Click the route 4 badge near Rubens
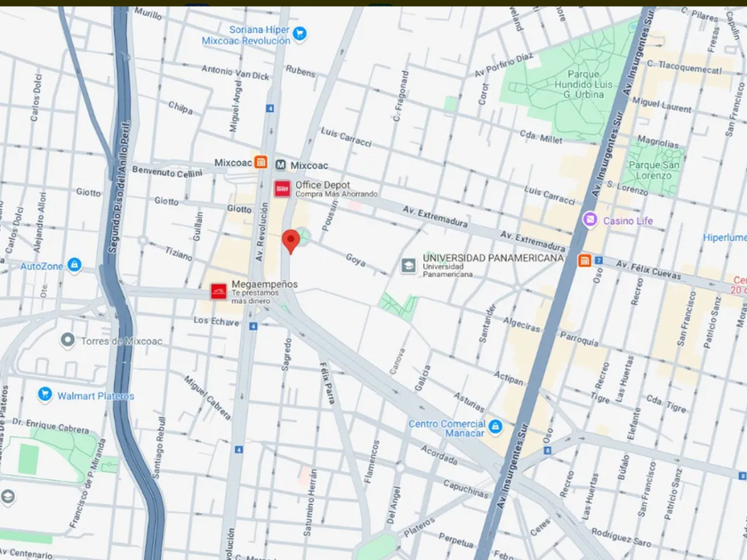747x560 pixels. pyautogui.click(x=270, y=108)
